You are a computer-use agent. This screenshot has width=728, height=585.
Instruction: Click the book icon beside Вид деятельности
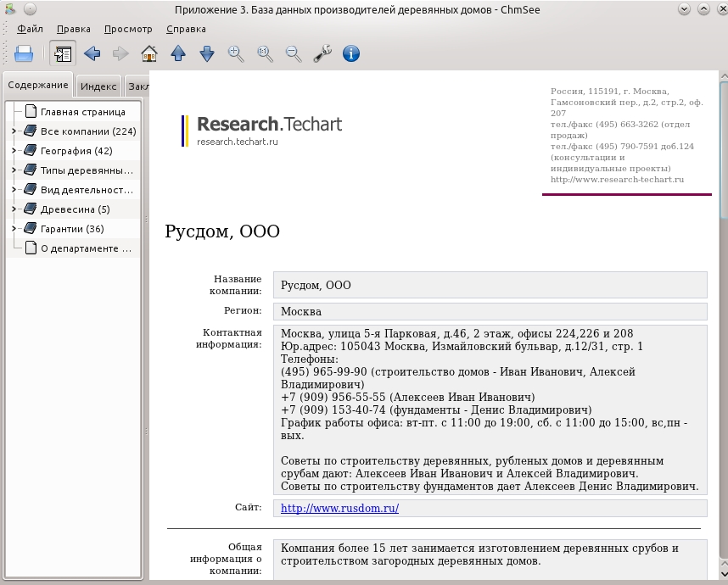pos(31,189)
